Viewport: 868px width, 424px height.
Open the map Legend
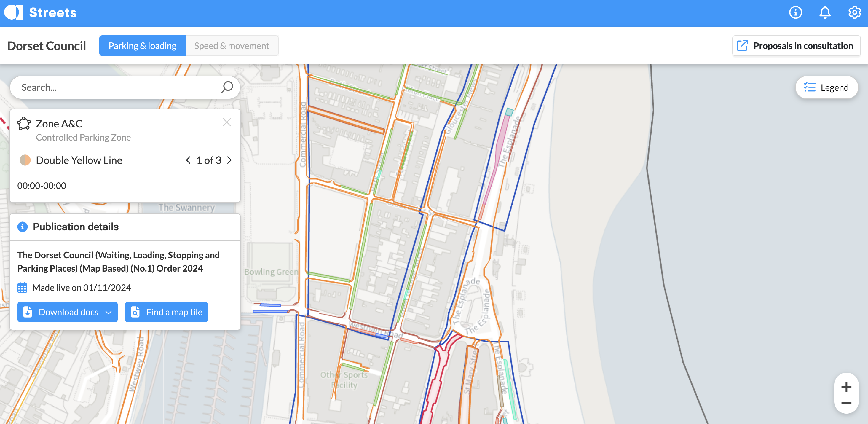click(x=826, y=88)
